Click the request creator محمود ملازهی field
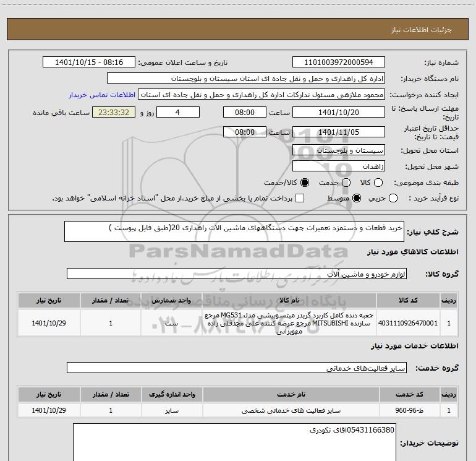 [x=261, y=95]
